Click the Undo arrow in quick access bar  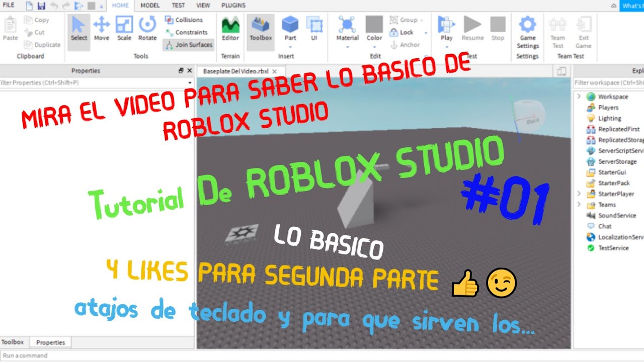point(54,6)
